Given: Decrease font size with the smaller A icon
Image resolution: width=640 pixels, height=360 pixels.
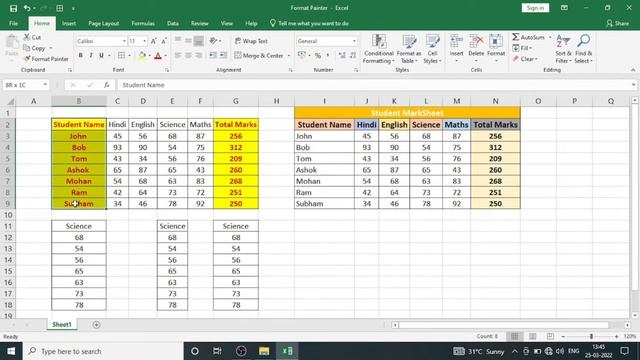Looking at the screenshot, I should (x=164, y=41).
